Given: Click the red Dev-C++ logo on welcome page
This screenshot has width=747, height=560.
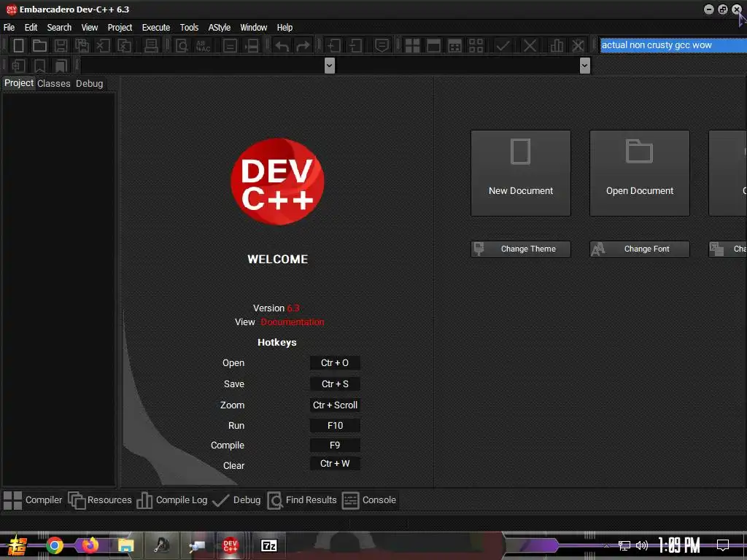Looking at the screenshot, I should click(x=277, y=182).
